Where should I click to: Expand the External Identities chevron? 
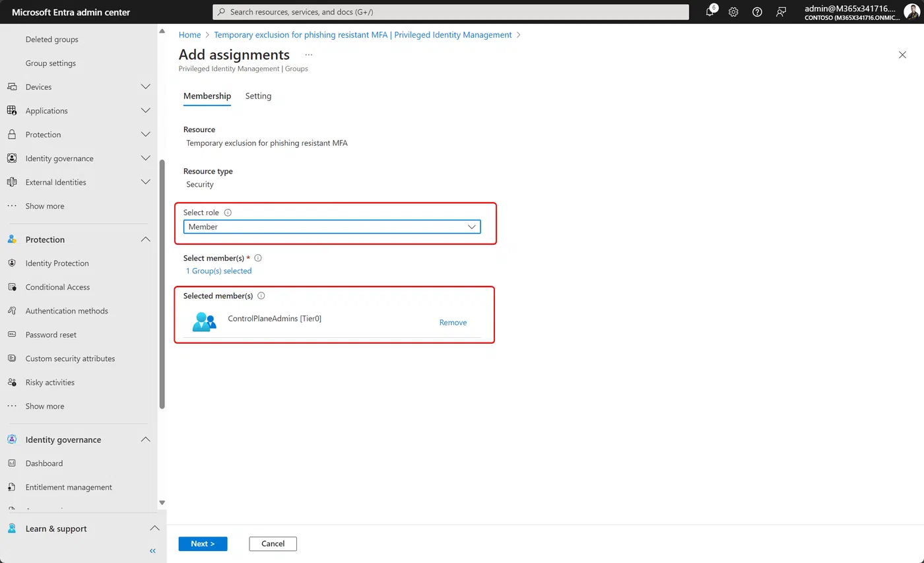(x=146, y=182)
